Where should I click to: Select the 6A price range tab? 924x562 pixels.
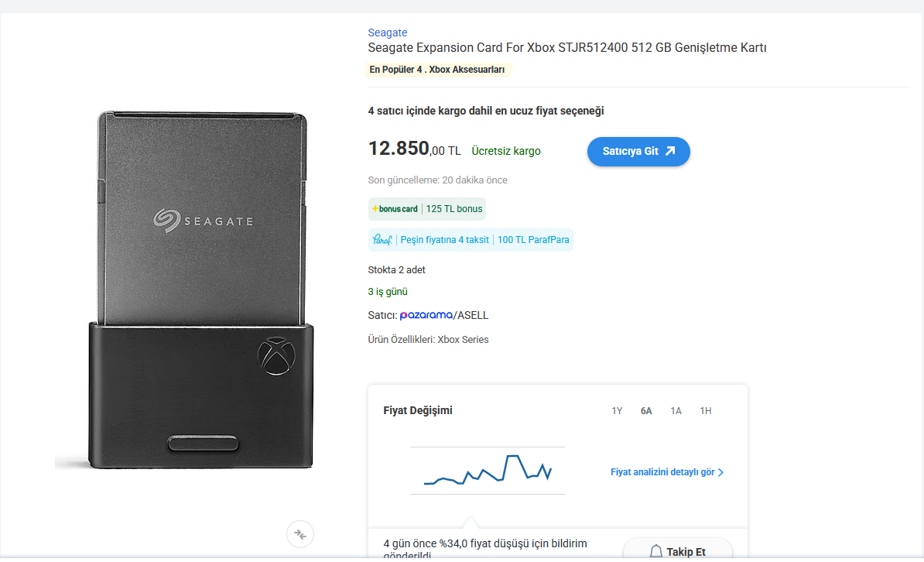click(646, 411)
